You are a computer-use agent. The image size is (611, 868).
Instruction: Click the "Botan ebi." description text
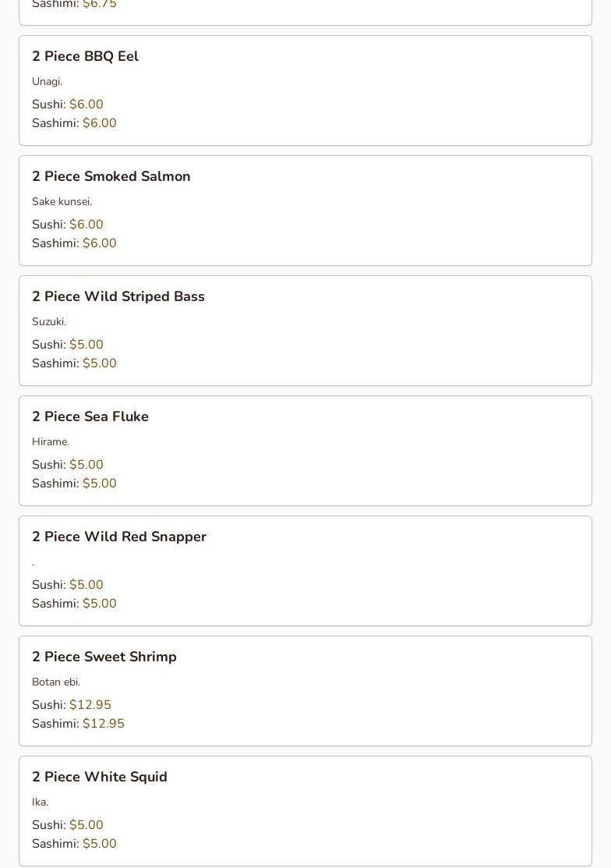point(56,682)
